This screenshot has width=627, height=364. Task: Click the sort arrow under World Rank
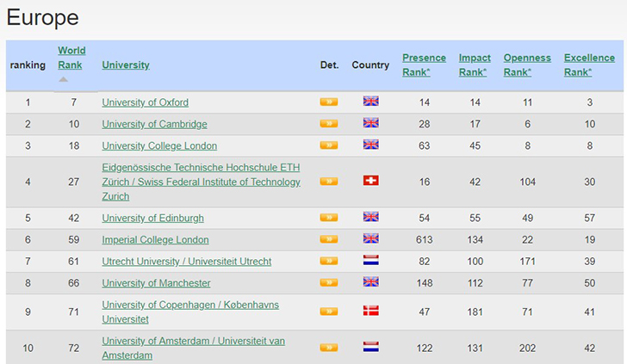63,80
